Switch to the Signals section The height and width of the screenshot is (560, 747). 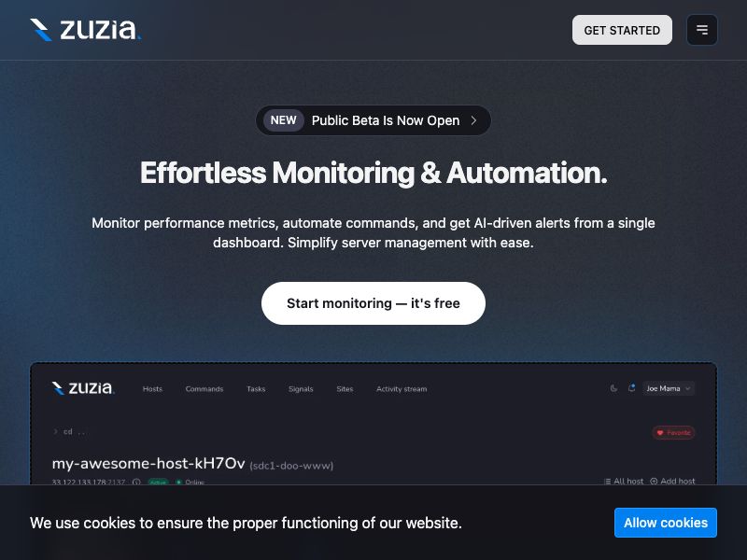pyautogui.click(x=301, y=388)
